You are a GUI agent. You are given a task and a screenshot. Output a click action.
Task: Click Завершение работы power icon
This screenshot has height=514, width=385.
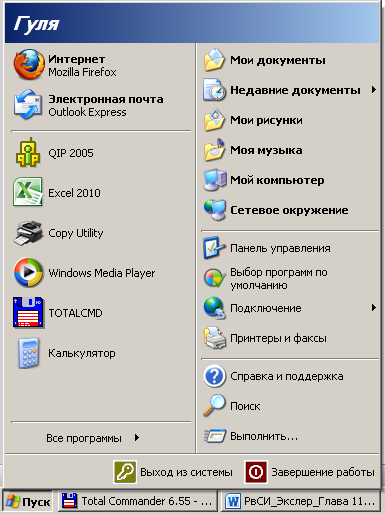[256, 472]
